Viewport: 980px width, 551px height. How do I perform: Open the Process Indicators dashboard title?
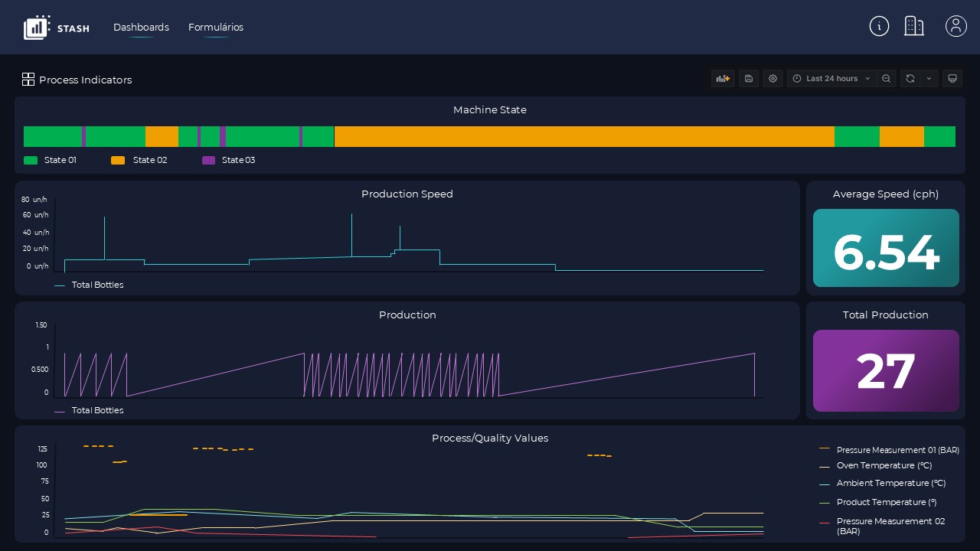[x=85, y=80]
